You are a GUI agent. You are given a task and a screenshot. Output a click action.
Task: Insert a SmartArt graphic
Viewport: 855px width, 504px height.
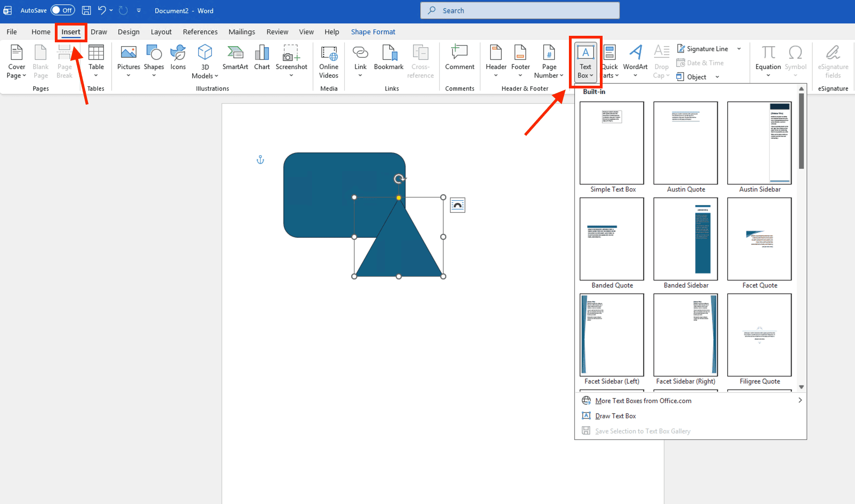(x=235, y=58)
